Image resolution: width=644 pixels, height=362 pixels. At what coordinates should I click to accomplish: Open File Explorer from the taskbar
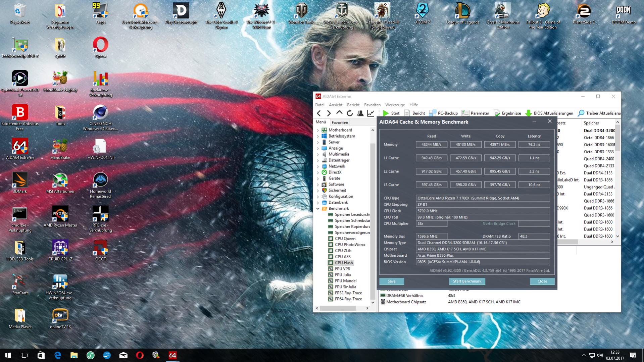coord(74,355)
